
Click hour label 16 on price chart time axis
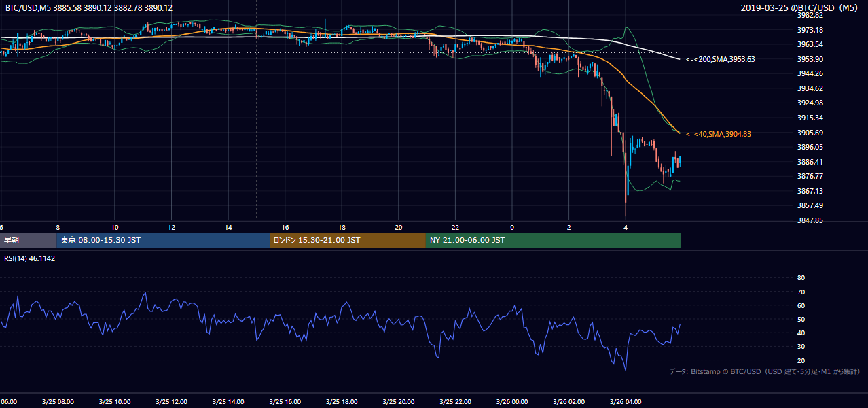(x=285, y=227)
